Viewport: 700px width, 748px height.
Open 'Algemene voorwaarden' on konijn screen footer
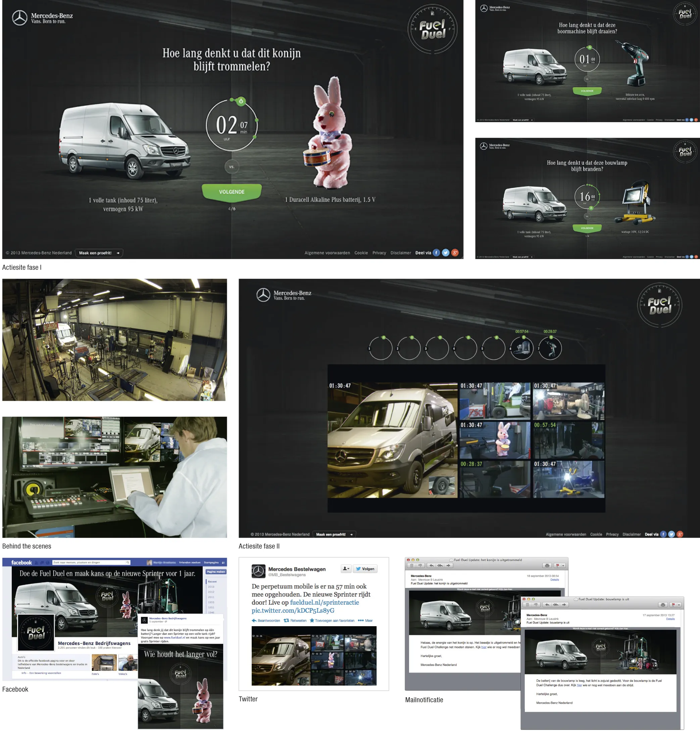[x=327, y=253]
